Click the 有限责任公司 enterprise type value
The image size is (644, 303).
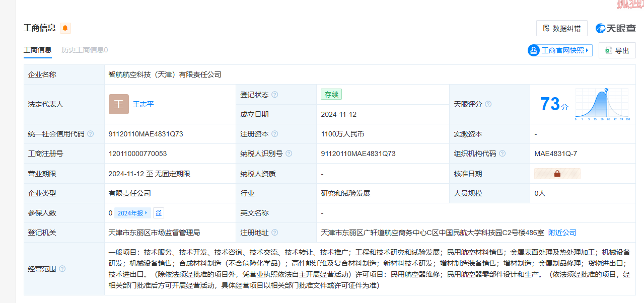(x=130, y=193)
